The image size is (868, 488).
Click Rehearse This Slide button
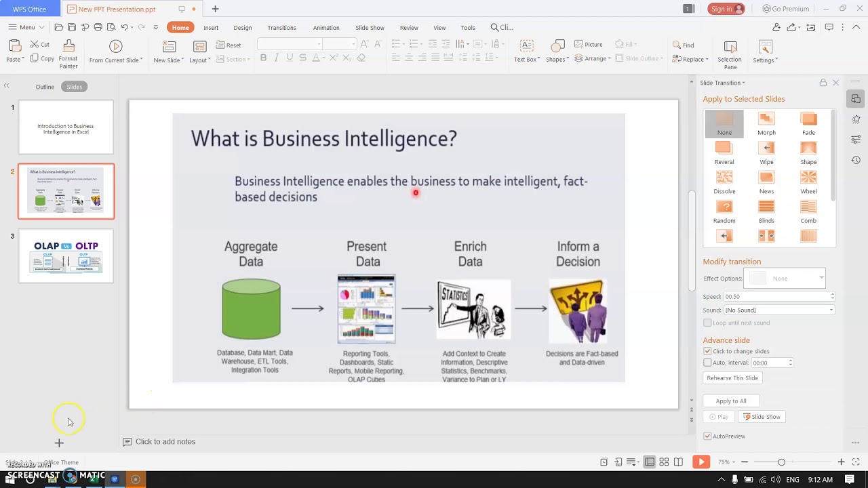click(732, 378)
